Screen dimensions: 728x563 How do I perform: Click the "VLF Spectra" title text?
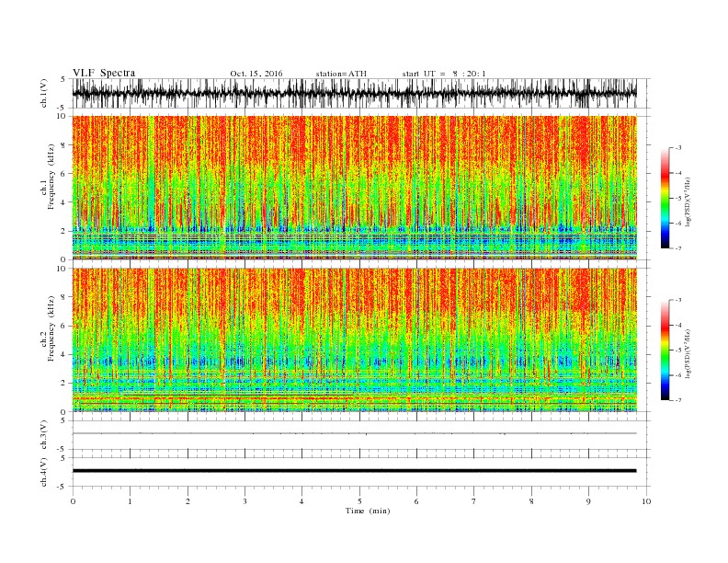pos(104,73)
